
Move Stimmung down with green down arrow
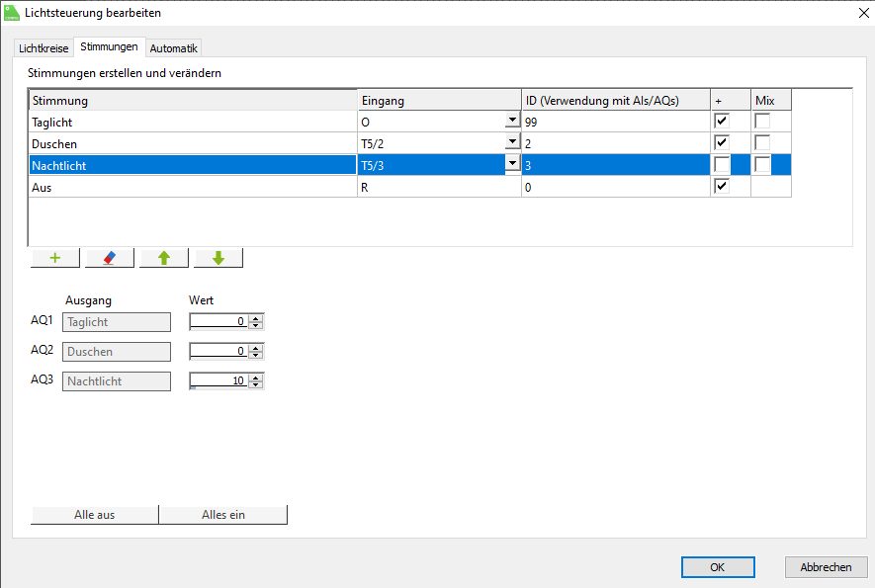tap(219, 258)
